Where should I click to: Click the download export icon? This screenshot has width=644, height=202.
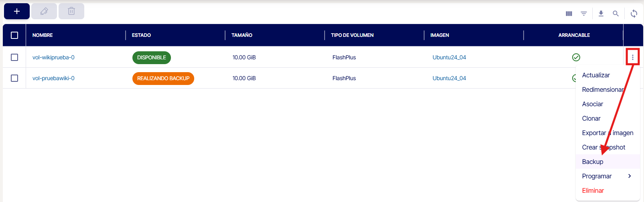tap(601, 14)
